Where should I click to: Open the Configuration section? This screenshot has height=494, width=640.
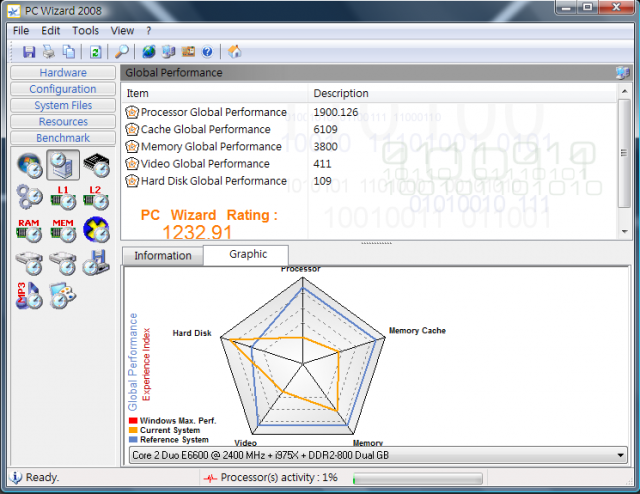click(x=63, y=89)
